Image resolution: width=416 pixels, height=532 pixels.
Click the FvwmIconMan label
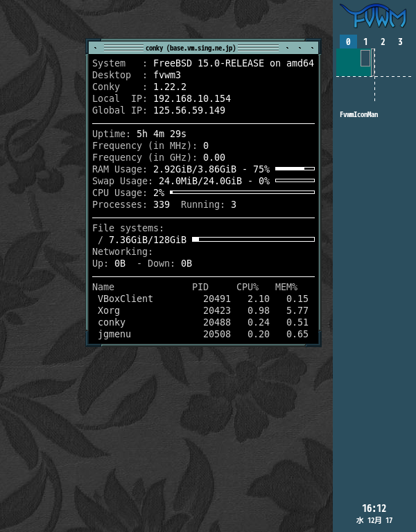[x=358, y=115]
